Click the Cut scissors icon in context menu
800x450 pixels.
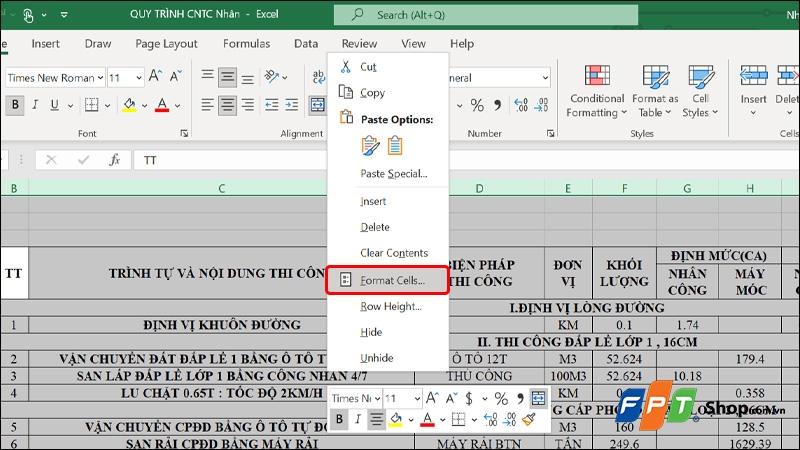(346, 66)
